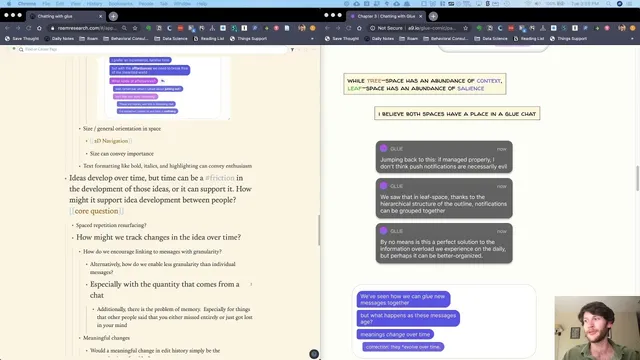Open Roam filter funnel icon
640x360 pixels.
pos(292,49)
